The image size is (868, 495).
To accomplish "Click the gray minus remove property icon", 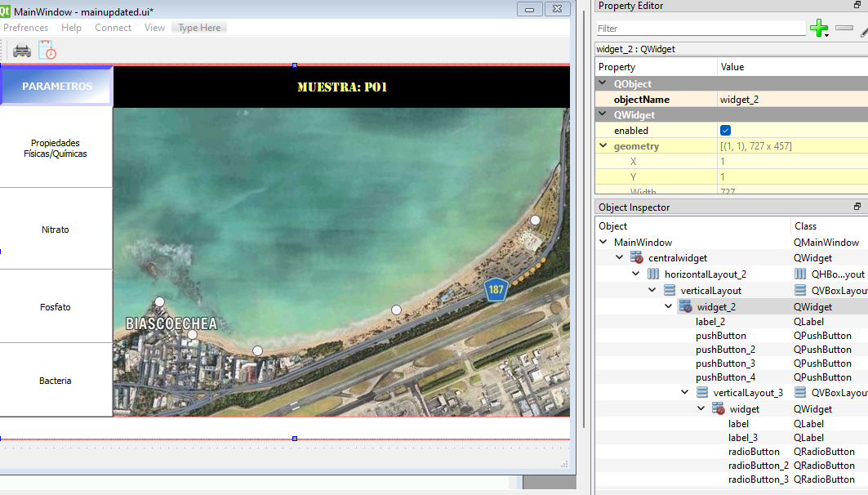I will point(844,29).
